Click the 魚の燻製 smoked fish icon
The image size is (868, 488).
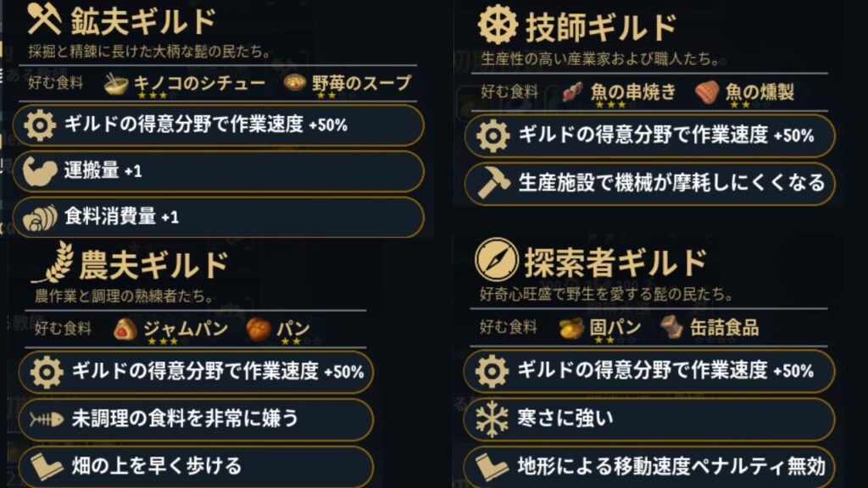pos(707,91)
